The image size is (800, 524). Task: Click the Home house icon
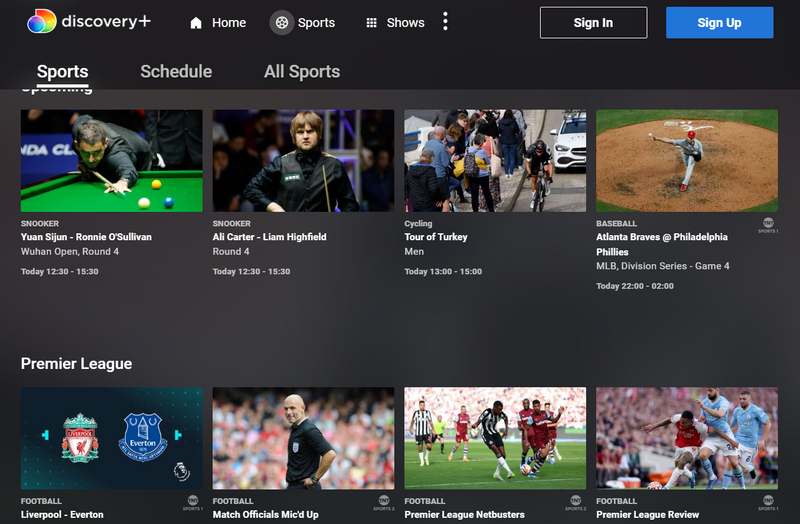(196, 23)
